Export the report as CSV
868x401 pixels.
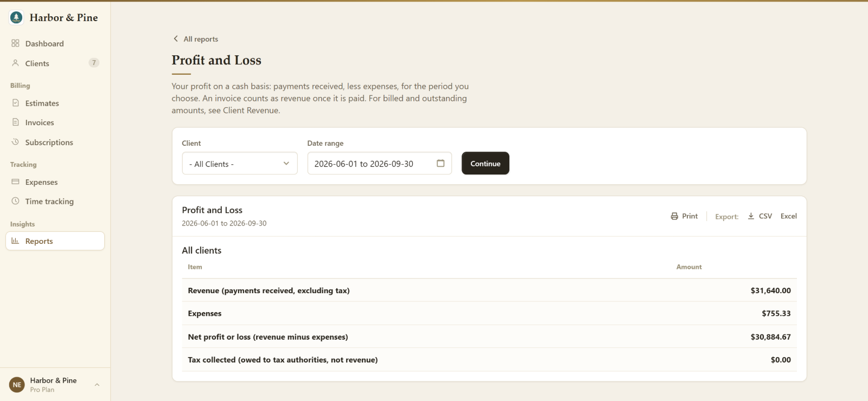760,216
